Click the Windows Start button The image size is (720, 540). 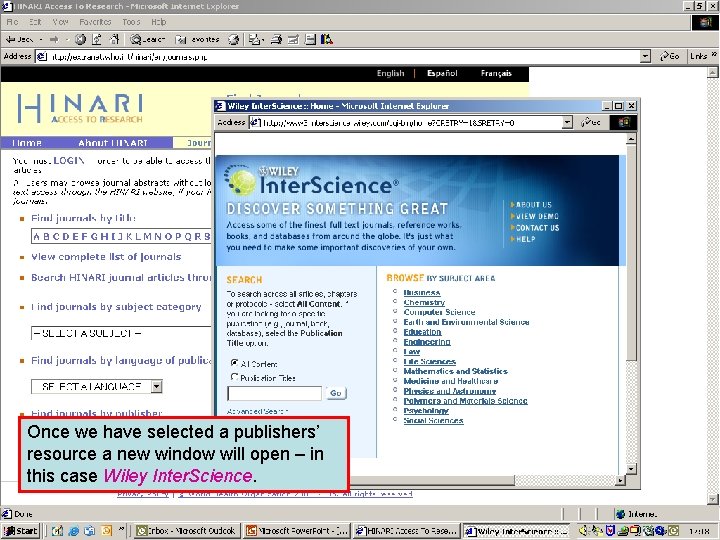click(21, 531)
